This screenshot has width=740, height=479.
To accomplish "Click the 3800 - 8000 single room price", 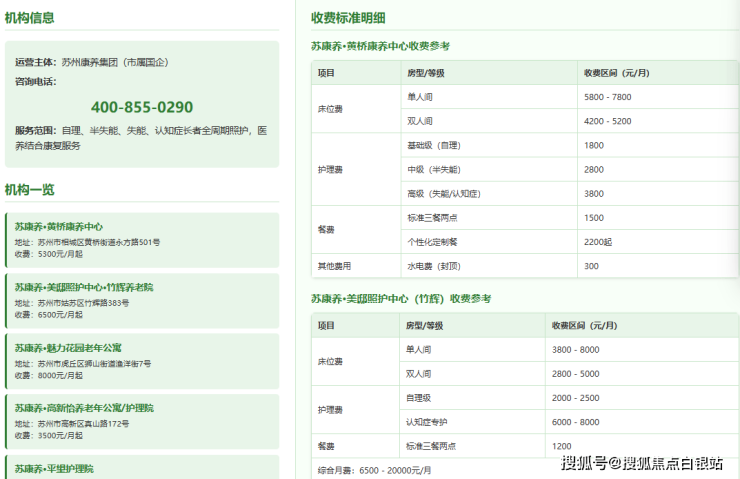I will click(575, 350).
